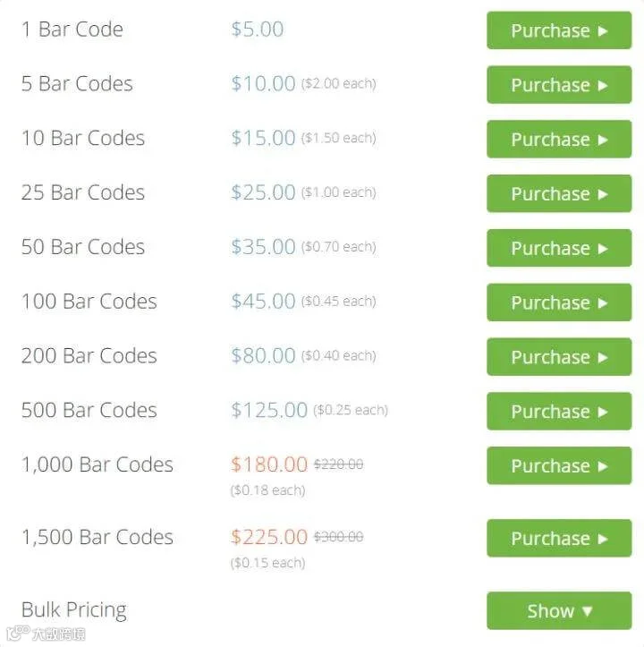Purchase the 1,500 Bar Codes package

[x=559, y=539]
